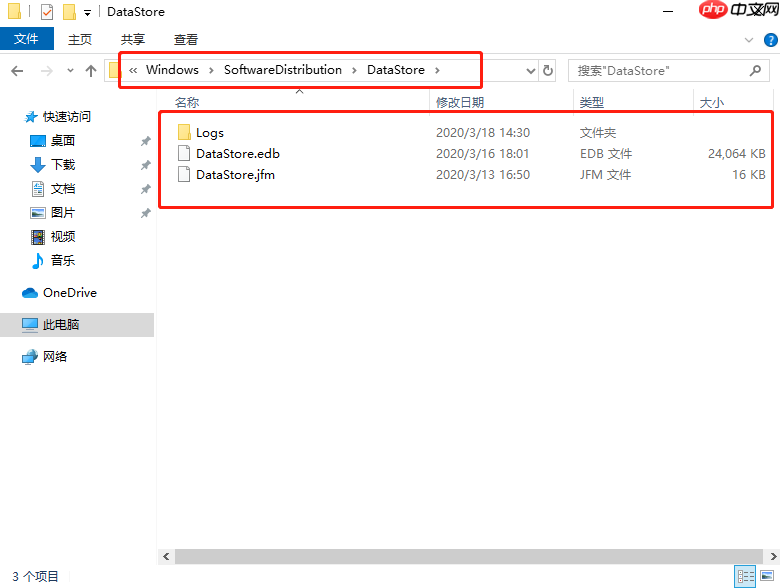Sort by 类型 column header
780x588 pixels.
[x=591, y=102]
